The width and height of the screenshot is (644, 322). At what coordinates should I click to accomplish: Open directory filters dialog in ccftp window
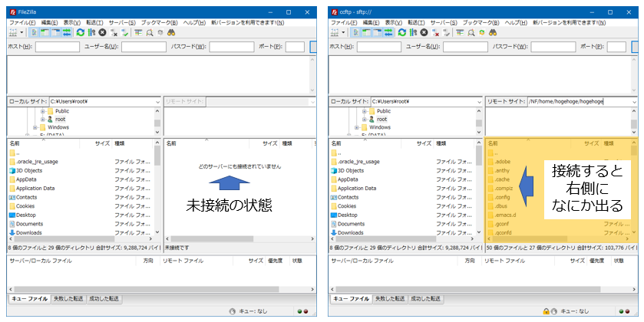460,32
